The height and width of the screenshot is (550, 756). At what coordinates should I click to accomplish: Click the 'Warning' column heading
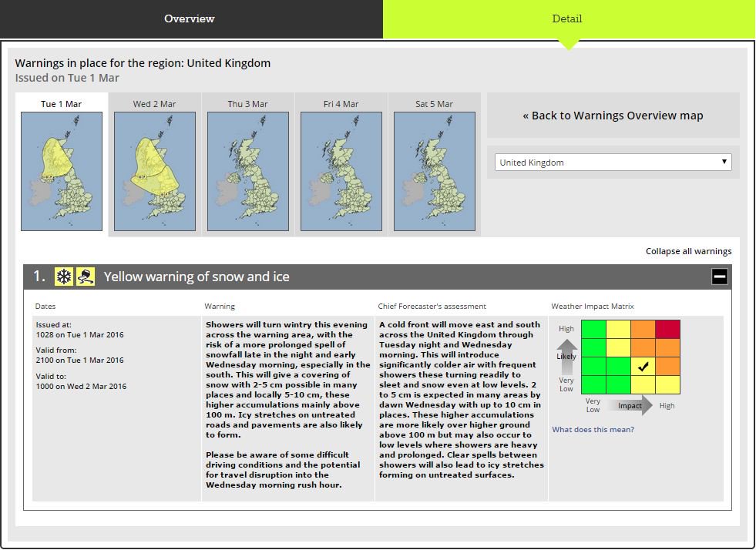(x=220, y=306)
